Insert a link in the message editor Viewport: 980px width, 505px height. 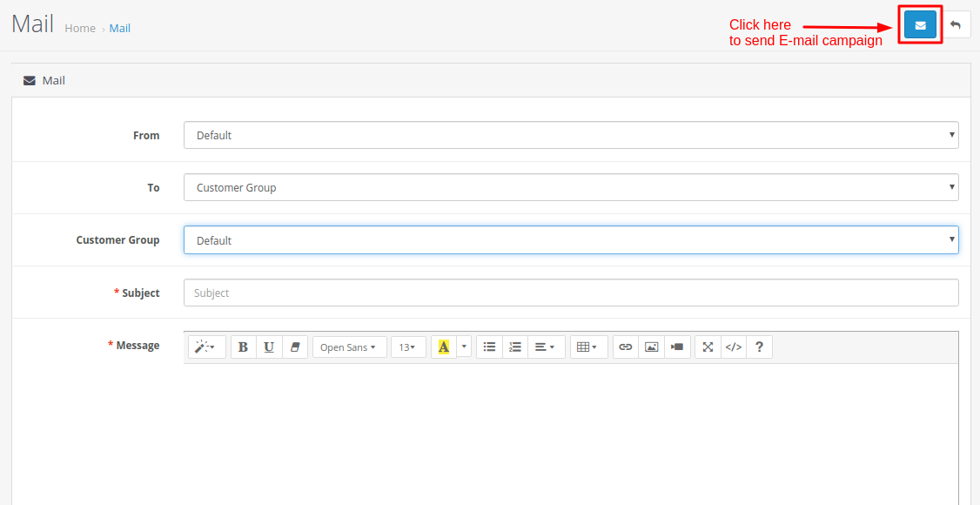click(x=625, y=347)
